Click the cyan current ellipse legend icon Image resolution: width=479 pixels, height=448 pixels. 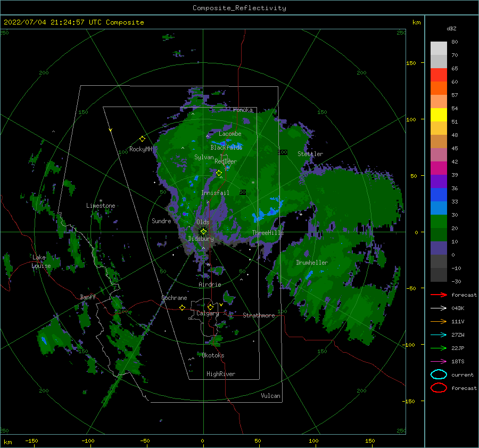tap(439, 374)
